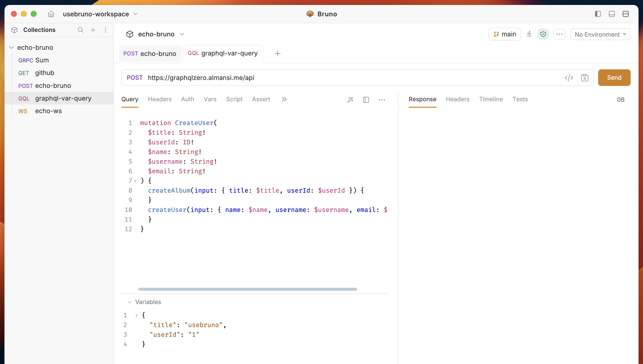Add new collection with plus icon
Screen dimensions: 643x364
coord(93,30)
